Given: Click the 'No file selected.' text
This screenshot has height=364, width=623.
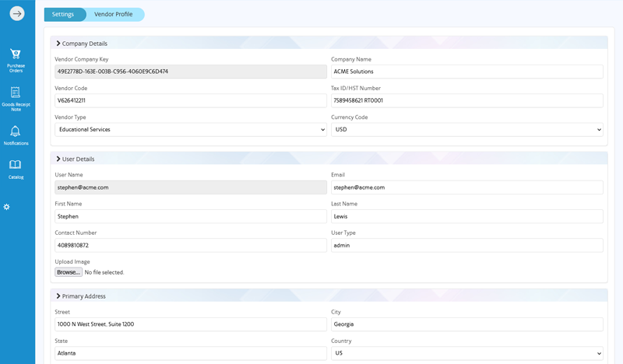Looking at the screenshot, I should [104, 272].
